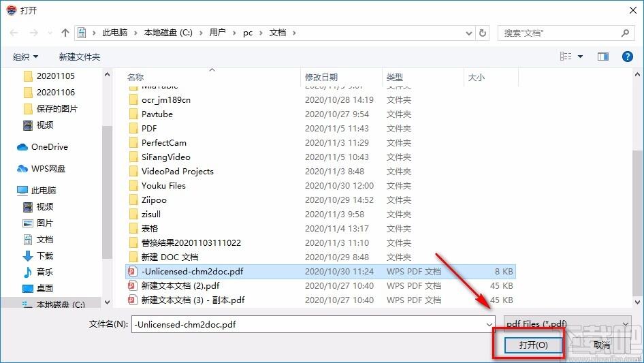Select 本地磁盘 (C:) breadcrumb segment
Viewport: 644px width, 363px height.
(168, 33)
